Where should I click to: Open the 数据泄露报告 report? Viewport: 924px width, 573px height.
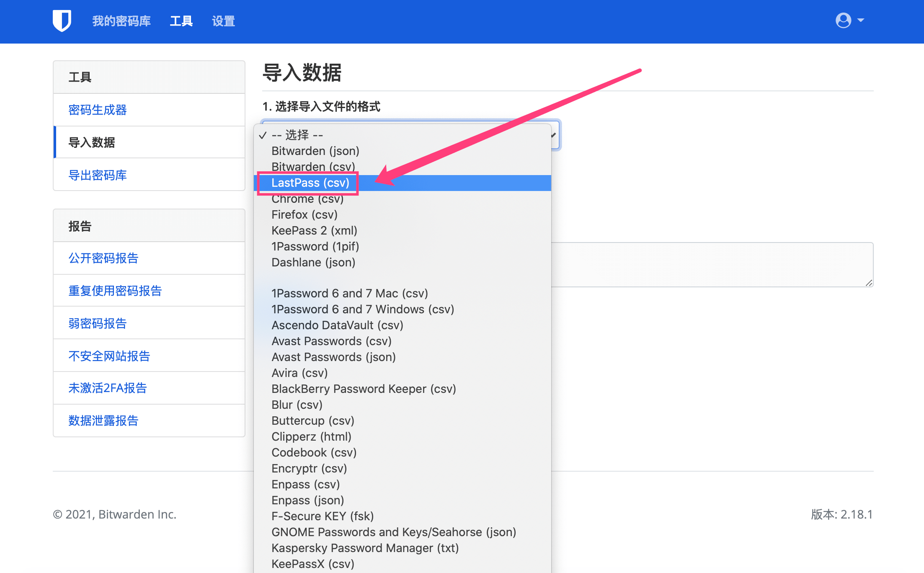tap(103, 421)
